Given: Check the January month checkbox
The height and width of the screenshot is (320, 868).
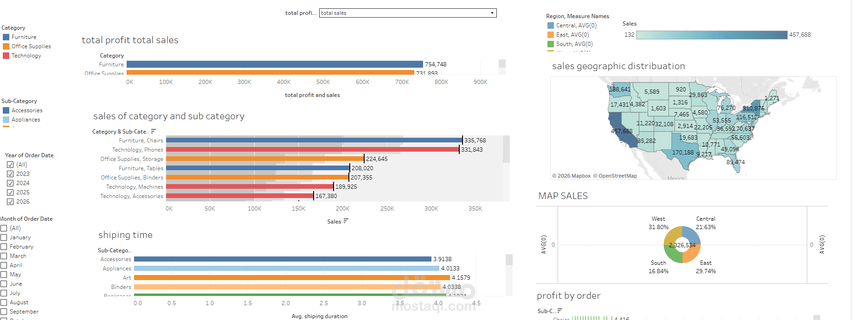Looking at the screenshot, I should (4, 237).
